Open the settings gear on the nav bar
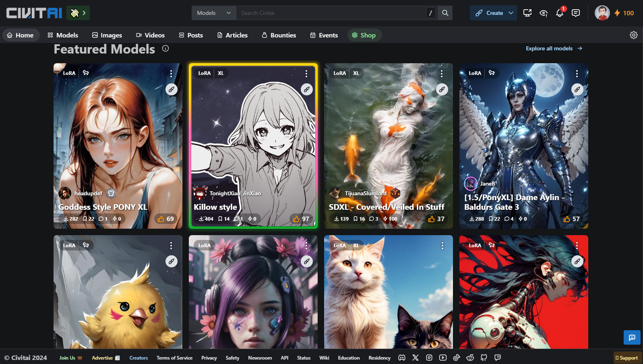 (634, 35)
